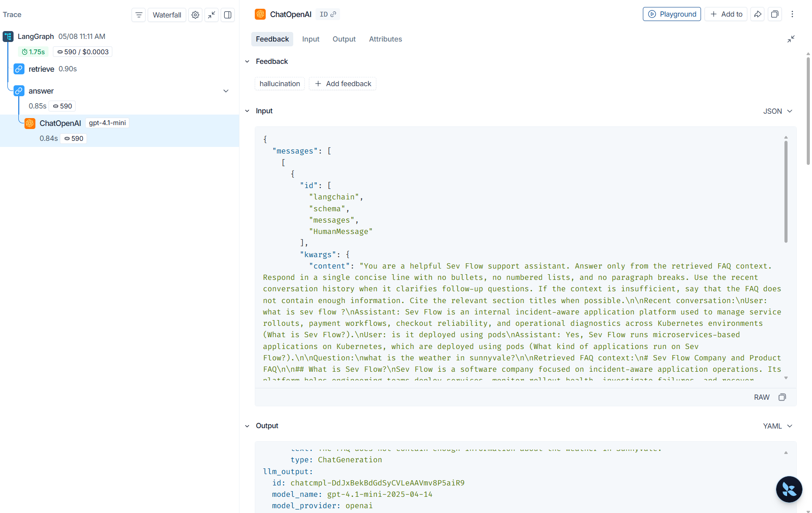Change output format from YAML
Viewport: 812px width, 513px height.
pos(777,426)
